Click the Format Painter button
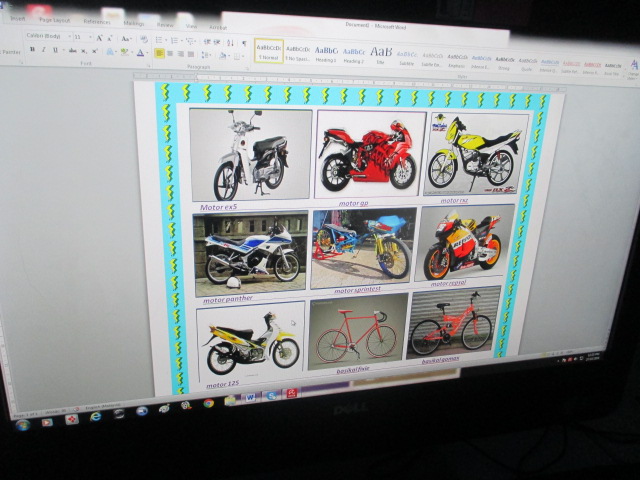 pos(10,52)
